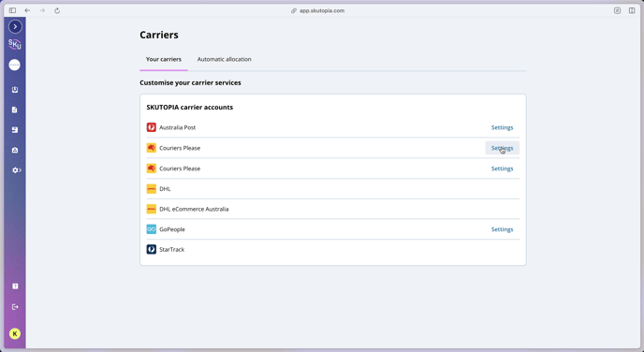Open the split view icon in browser toolbar

632,10
